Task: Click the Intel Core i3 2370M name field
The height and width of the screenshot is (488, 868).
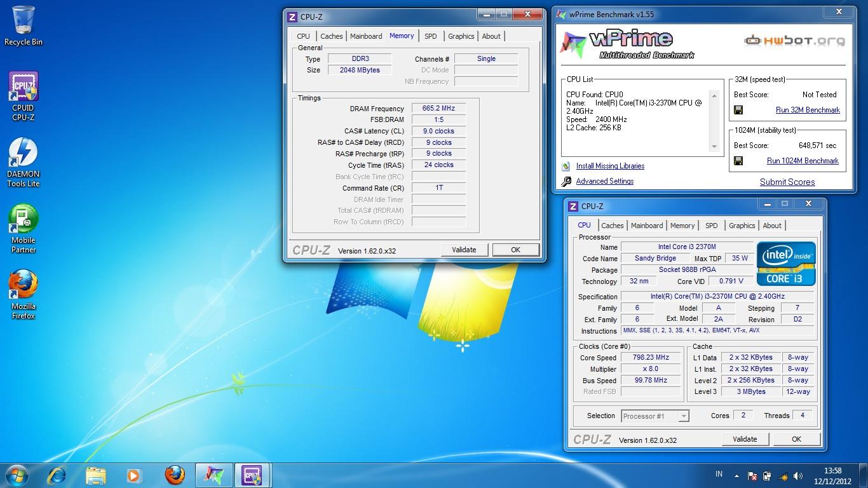Action: pyautogui.click(x=687, y=247)
